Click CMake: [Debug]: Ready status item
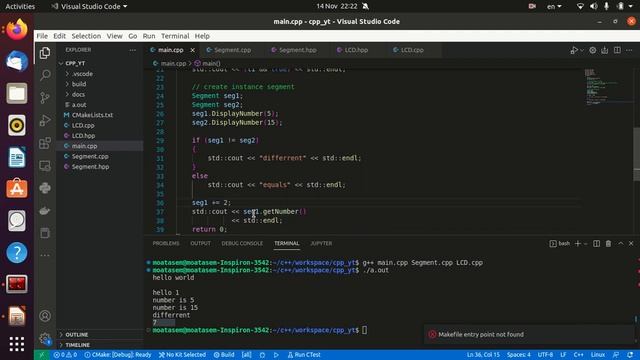The width and height of the screenshot is (640, 360). pyautogui.click(x=118, y=355)
